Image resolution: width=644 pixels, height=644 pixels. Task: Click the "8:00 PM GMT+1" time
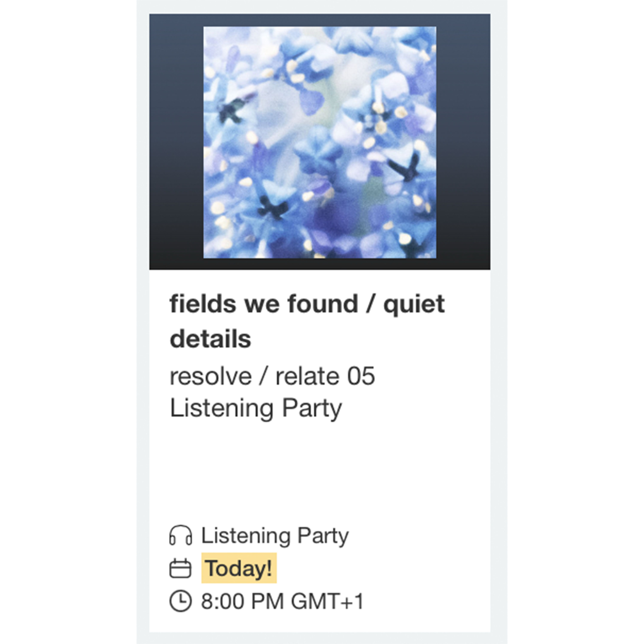282,601
